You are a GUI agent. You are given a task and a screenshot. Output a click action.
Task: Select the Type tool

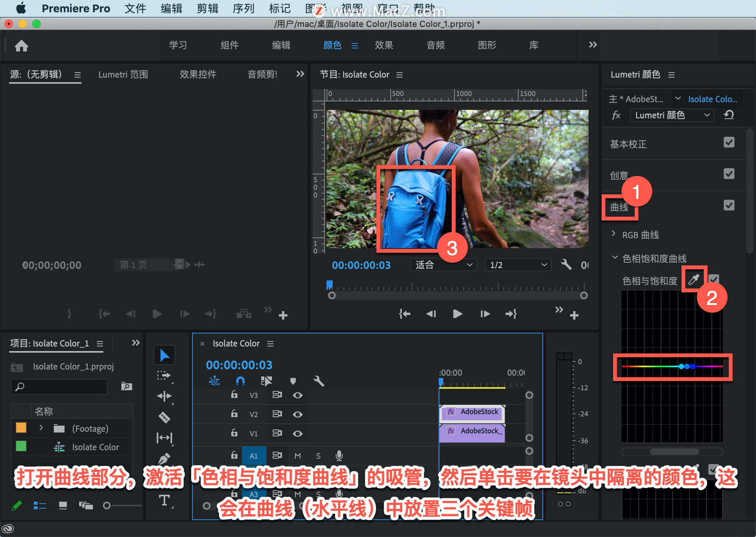pos(164,500)
